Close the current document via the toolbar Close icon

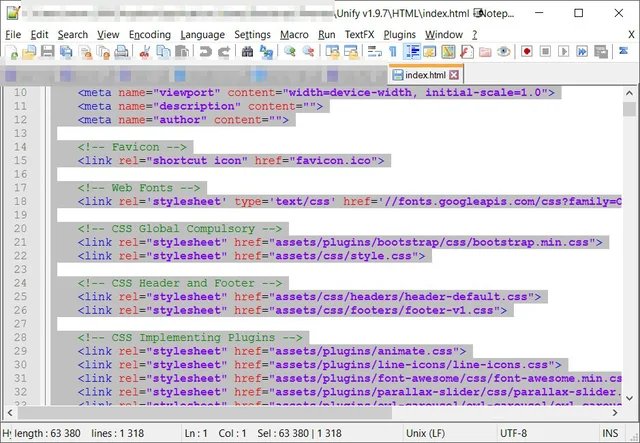85,52
